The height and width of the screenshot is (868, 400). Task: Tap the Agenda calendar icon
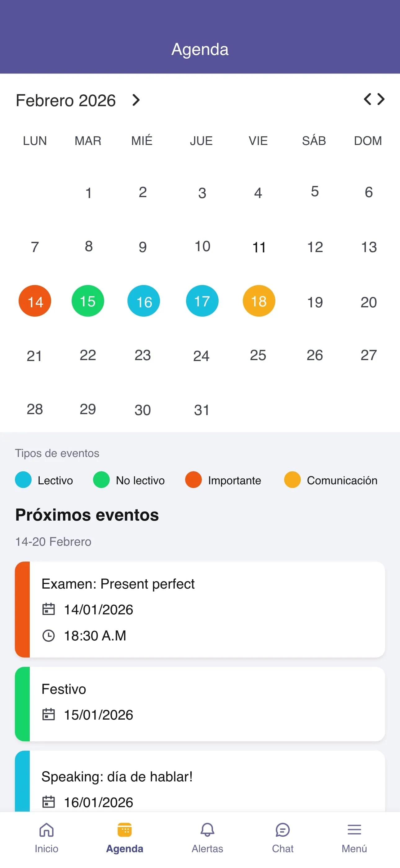click(x=125, y=830)
